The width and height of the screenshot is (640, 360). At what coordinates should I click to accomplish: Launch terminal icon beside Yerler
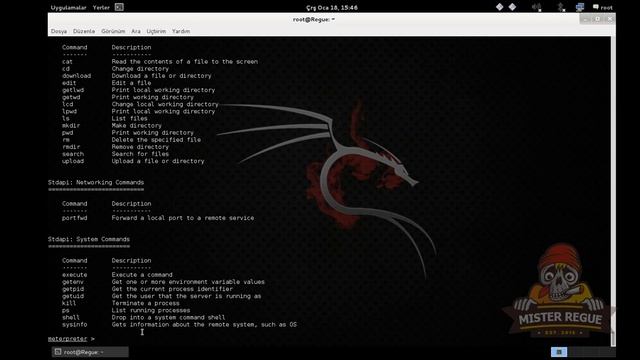click(x=119, y=7)
